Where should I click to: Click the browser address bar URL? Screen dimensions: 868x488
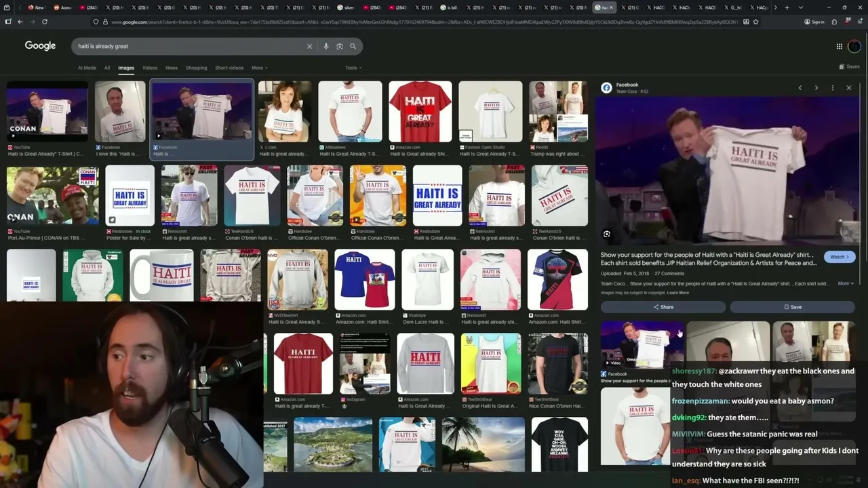coord(424,22)
